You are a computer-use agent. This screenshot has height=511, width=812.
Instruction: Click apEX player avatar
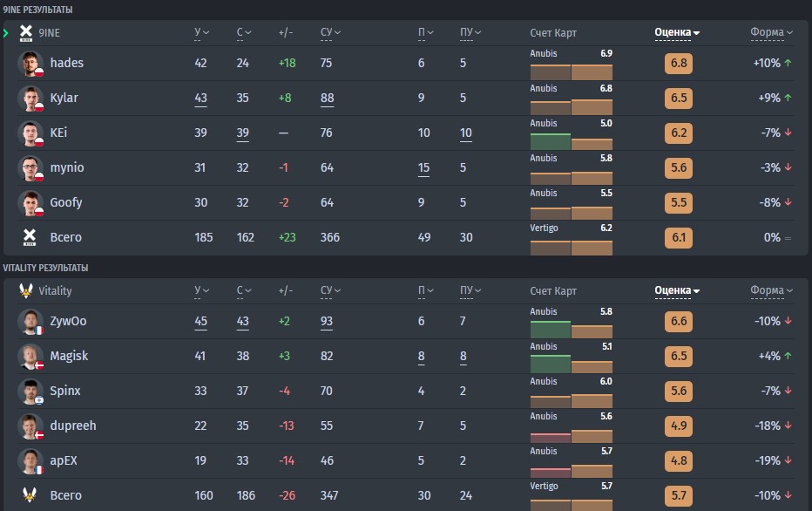pos(30,460)
